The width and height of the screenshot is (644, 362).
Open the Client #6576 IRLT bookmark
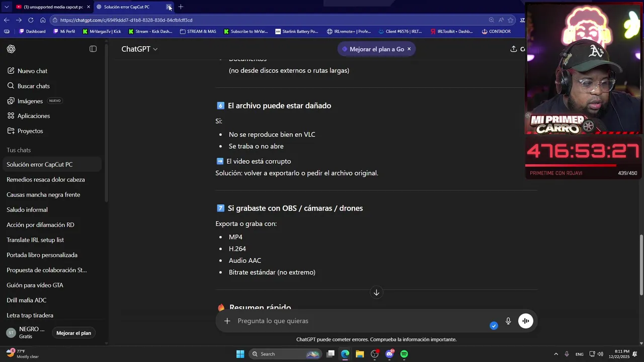coord(400,31)
